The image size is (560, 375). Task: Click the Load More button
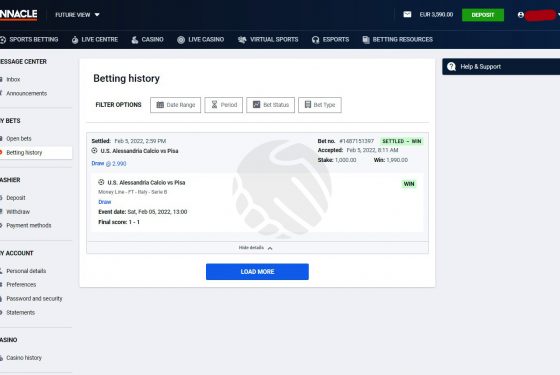pos(257,271)
